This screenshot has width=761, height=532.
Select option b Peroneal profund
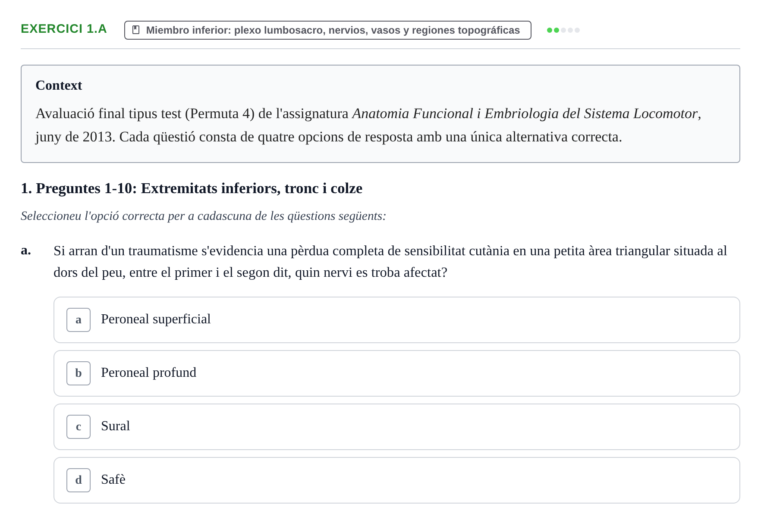coord(396,373)
